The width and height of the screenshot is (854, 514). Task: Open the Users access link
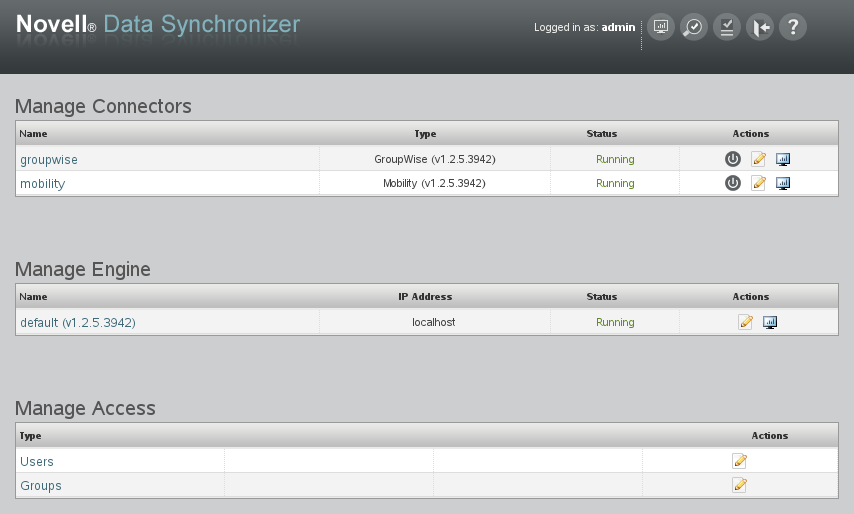37,462
